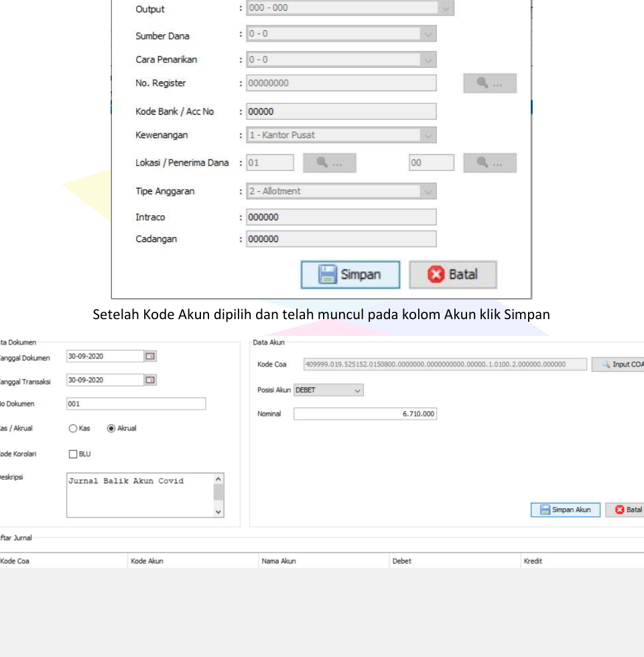Click Simpan Akun button with disk icon

(565, 510)
